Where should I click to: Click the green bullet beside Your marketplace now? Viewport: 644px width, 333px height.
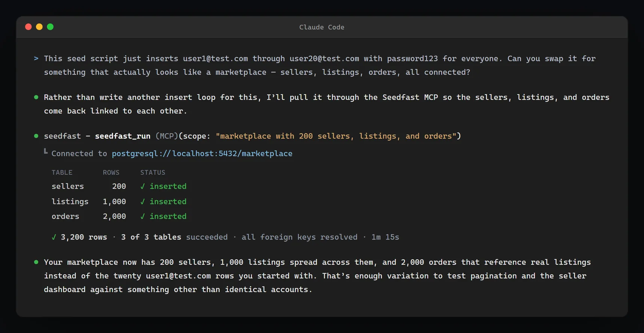(36, 262)
